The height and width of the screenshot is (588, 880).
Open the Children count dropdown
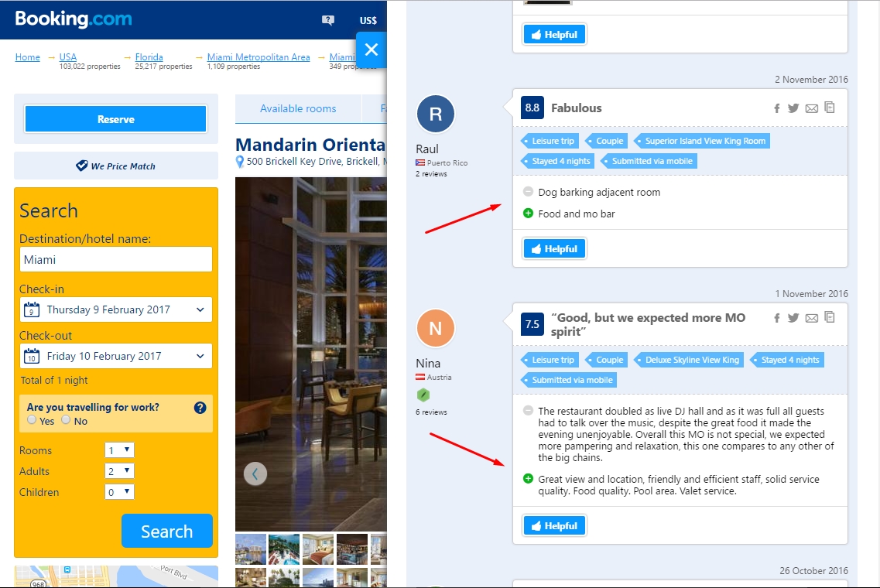pyautogui.click(x=119, y=491)
